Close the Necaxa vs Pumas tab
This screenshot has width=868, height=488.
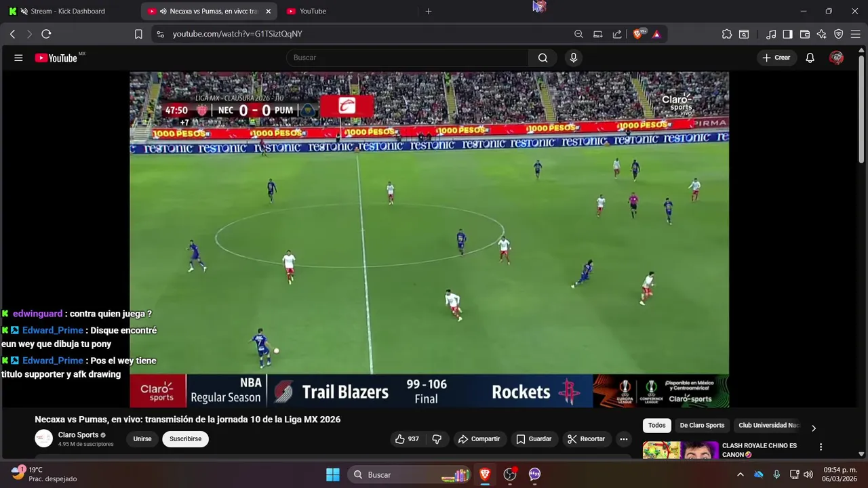(x=268, y=12)
